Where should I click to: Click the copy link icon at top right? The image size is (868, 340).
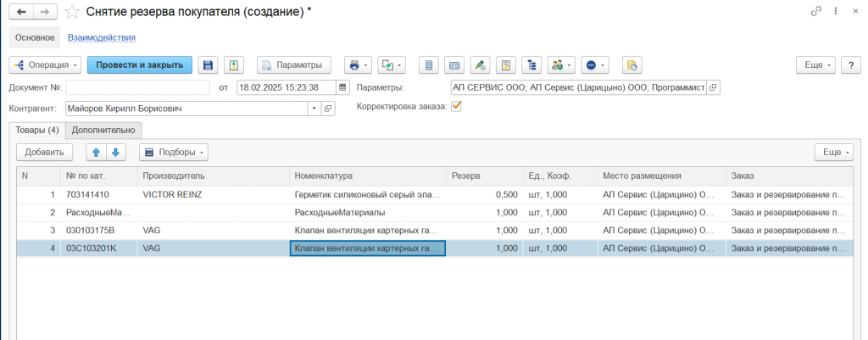click(816, 11)
